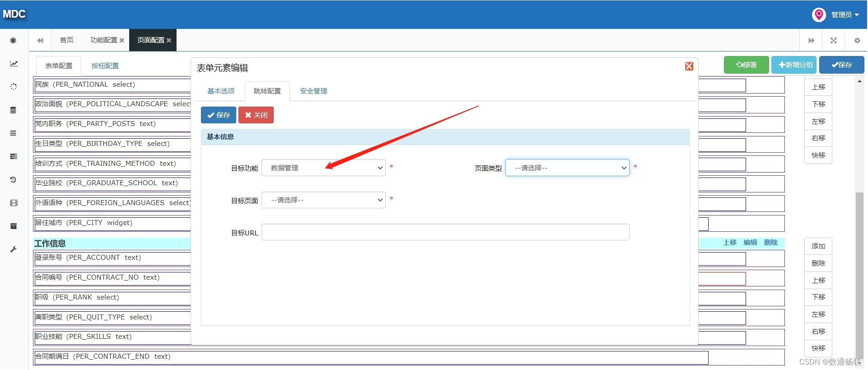Open the database stack sidebar icon
The width and height of the screenshot is (868, 370).
13,110
